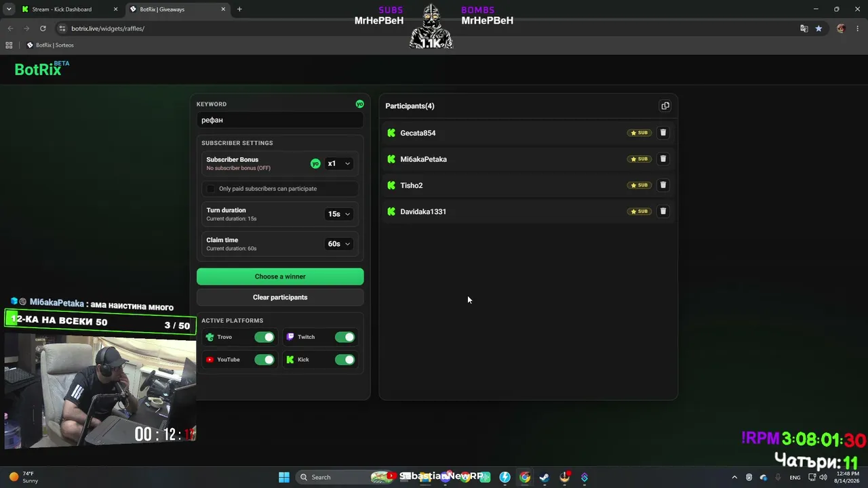This screenshot has width=868, height=488.
Task: Click the SUB badge for Davidaka1331
Action: (639, 211)
